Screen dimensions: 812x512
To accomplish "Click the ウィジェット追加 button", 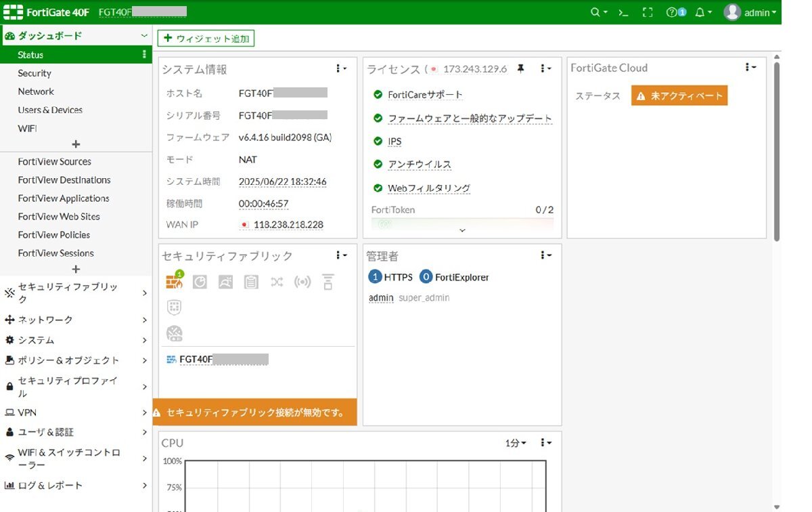I will (x=206, y=39).
